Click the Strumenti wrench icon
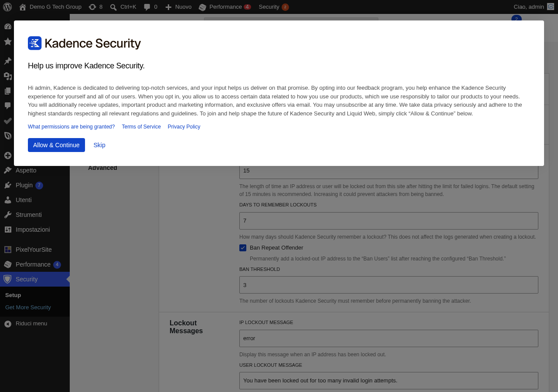 coord(7,215)
